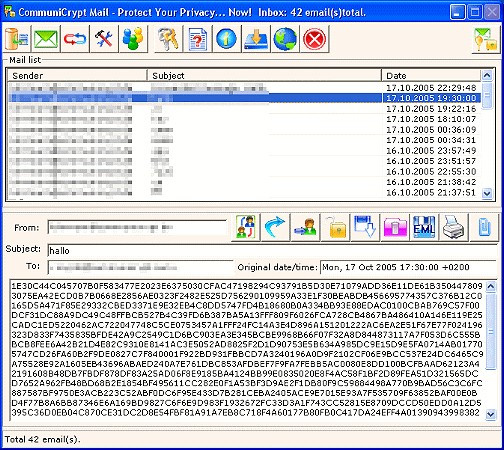Click reply icon with two people arrows
The width and height of the screenshot is (504, 450).
tap(246, 227)
